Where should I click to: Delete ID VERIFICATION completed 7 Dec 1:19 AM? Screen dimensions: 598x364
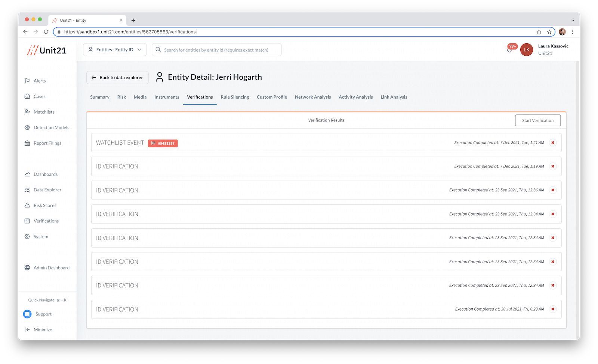point(553,166)
